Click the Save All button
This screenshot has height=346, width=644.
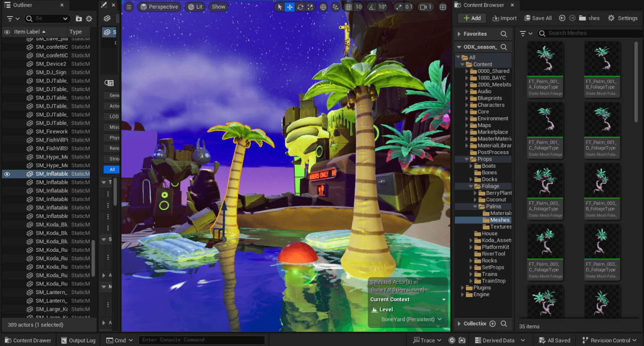click(538, 18)
